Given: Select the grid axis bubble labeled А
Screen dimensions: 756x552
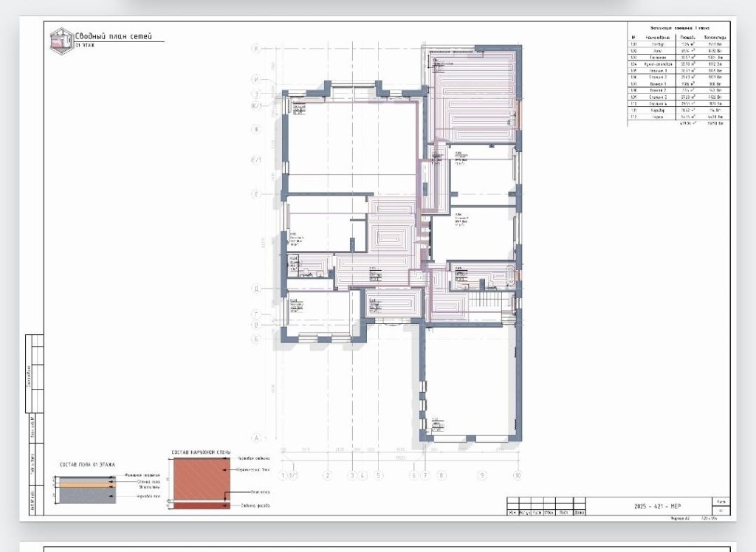Looking at the screenshot, I should (256, 438).
